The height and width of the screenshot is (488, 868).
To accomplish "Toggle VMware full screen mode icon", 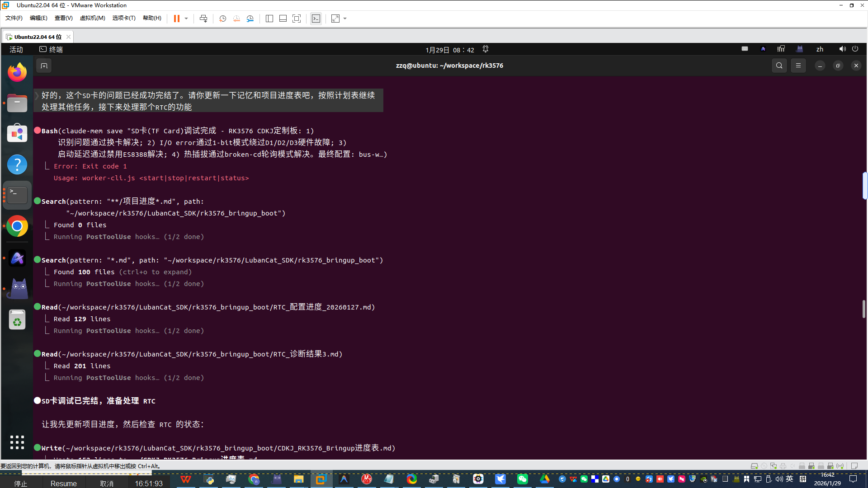I will tap(297, 19).
